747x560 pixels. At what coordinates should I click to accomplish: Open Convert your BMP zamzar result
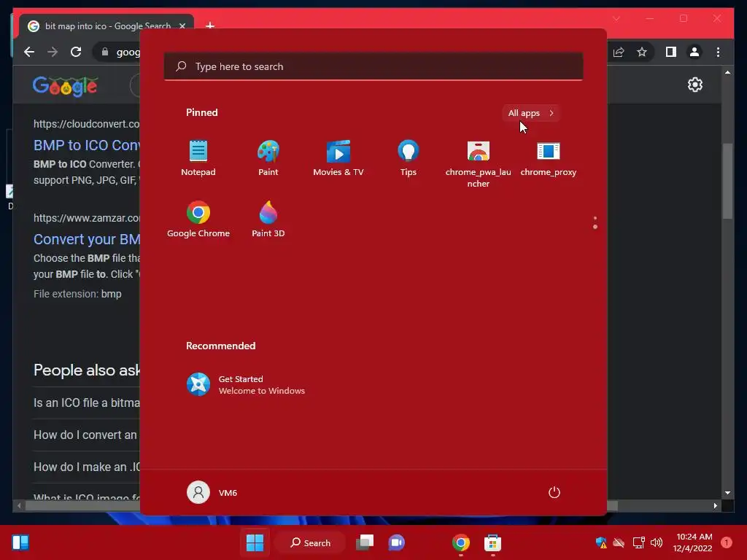pyautogui.click(x=86, y=239)
